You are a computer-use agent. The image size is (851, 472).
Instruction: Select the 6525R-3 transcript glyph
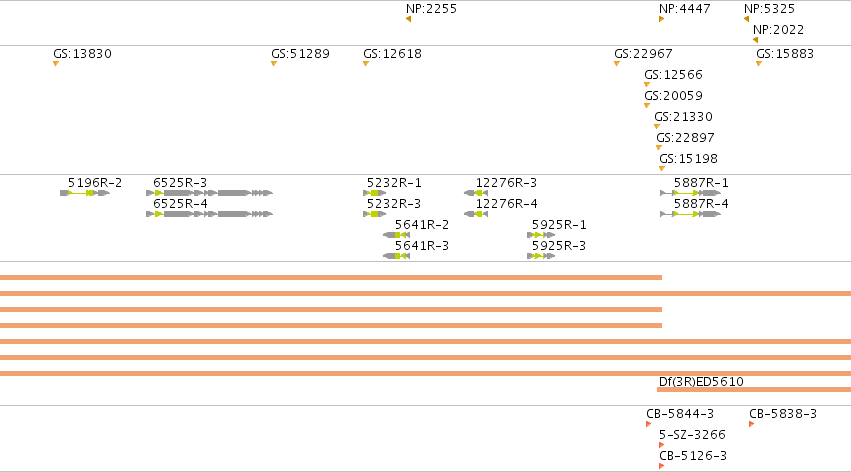click(x=209, y=193)
